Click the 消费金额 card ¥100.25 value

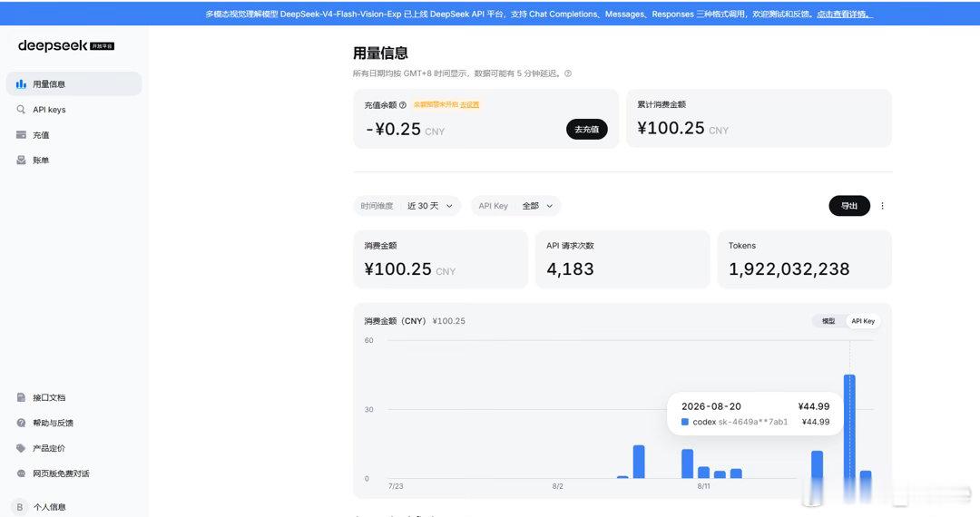coord(398,269)
